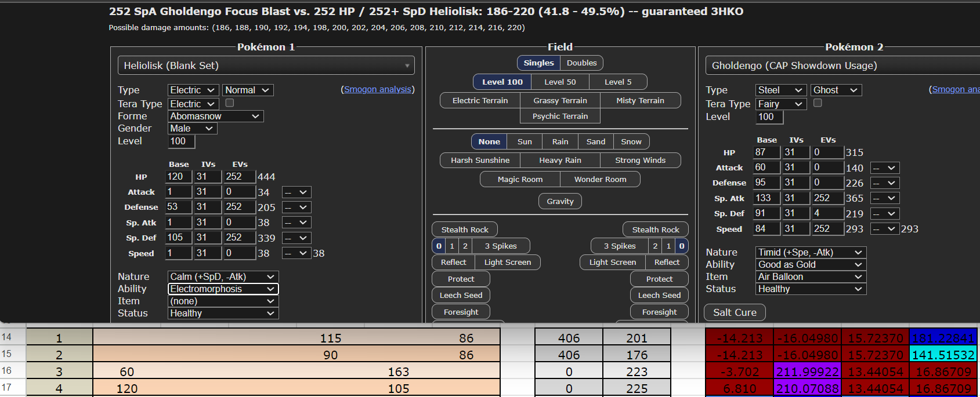Toggle Light Screen, the one above Salt Cure
980x397 pixels.
coord(613,262)
